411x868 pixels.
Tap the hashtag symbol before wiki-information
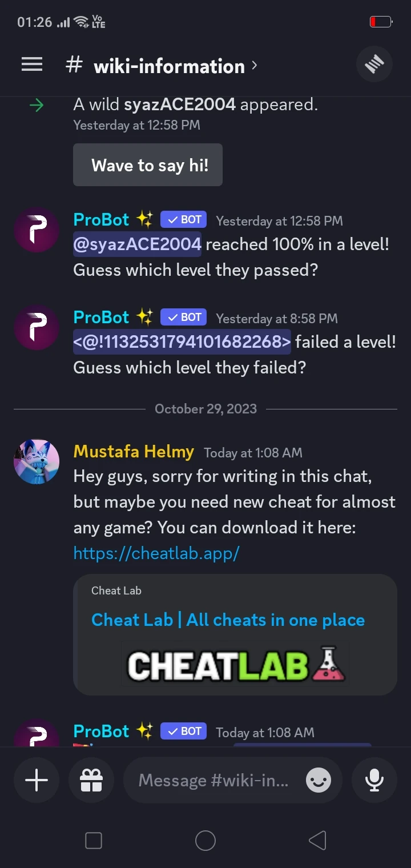pyautogui.click(x=73, y=65)
